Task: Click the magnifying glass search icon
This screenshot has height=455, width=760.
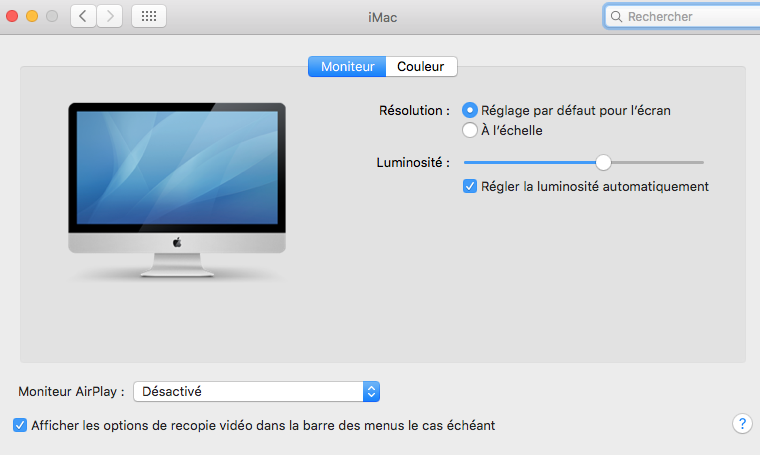Action: coord(616,17)
